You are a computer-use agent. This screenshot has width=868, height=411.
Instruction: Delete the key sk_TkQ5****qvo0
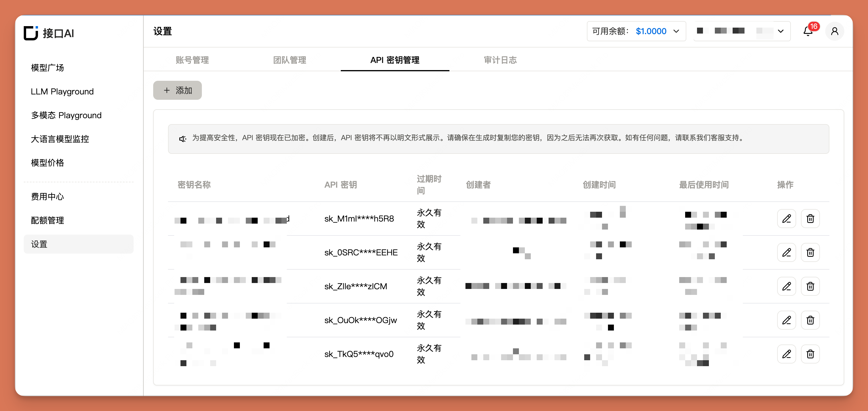pos(810,354)
